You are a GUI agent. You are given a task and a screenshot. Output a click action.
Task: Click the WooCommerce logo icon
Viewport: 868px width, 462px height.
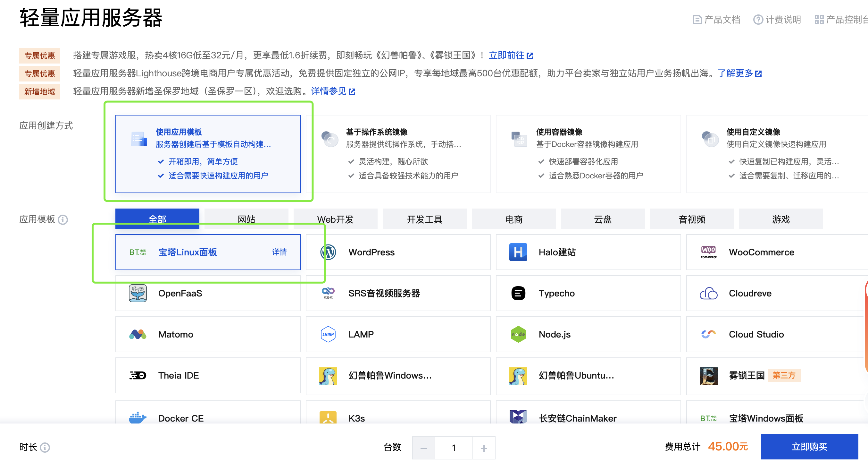pyautogui.click(x=708, y=252)
